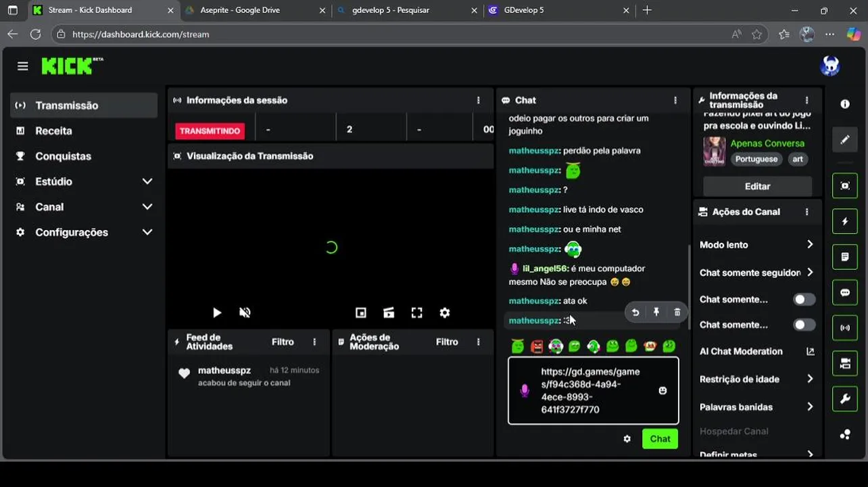Open stream preview player settings gear
Screen dimensions: 868x487
[x=444, y=312]
